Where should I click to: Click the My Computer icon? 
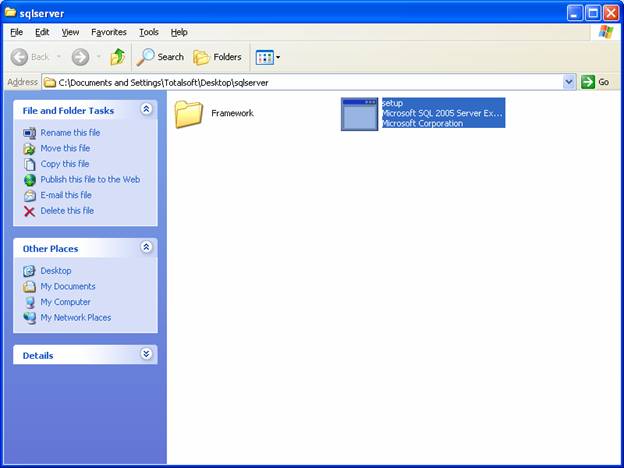29,302
